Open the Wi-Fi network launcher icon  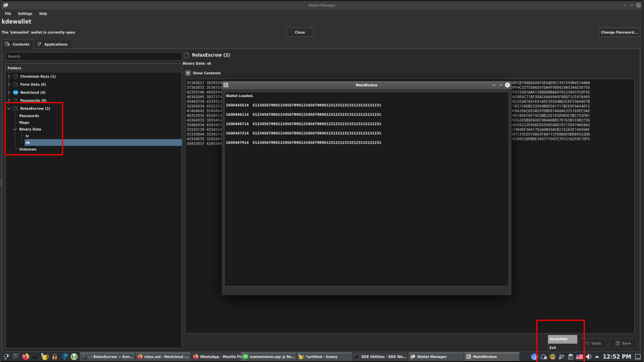[x=65, y=357]
